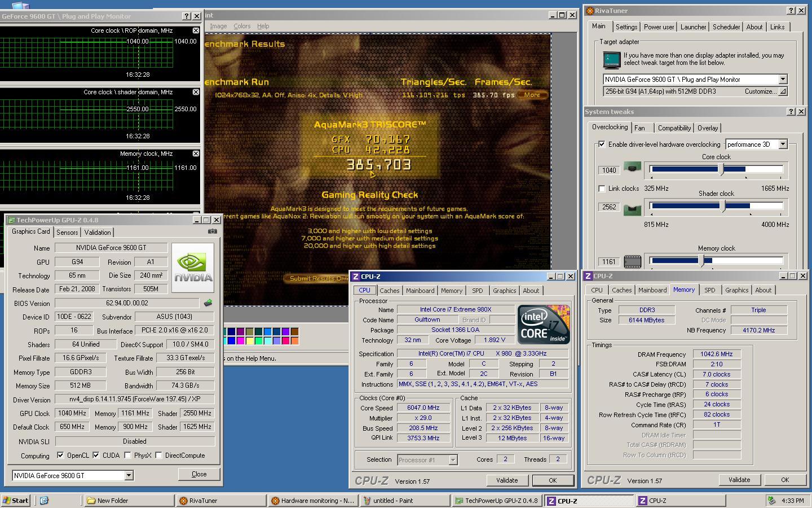The height and width of the screenshot is (508, 812).
Task: Switch to untitled - Paint in taskbar
Action: pos(405,500)
